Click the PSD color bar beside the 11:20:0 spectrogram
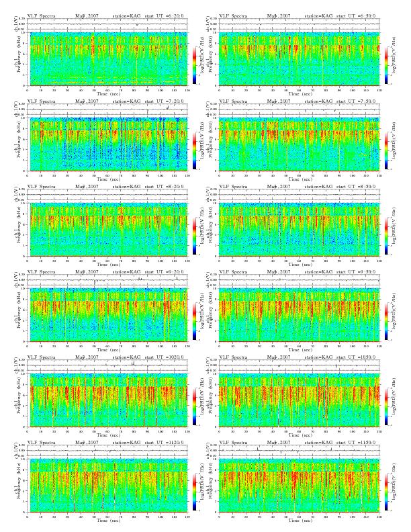The image size is (411, 532). 194,492
